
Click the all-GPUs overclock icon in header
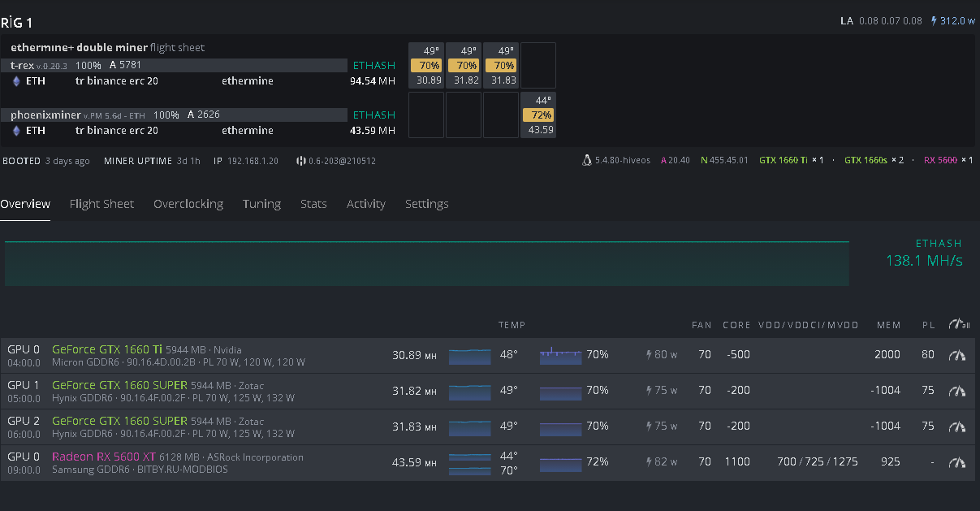[959, 324]
